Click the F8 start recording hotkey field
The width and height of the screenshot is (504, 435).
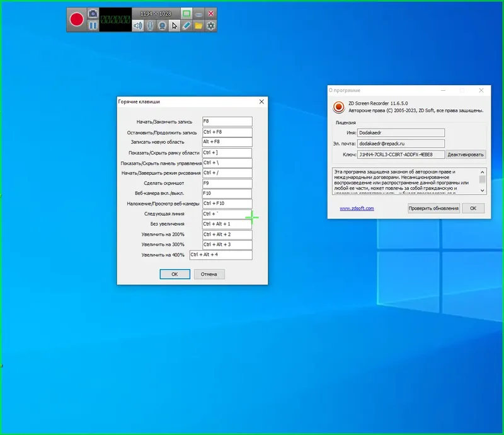coord(227,120)
